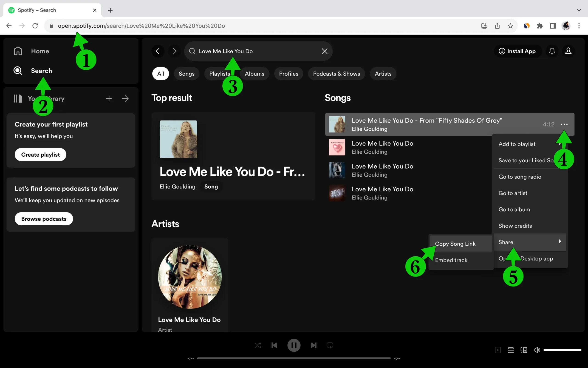The image size is (588, 368).
Task: Select the All filter chip
Action: [161, 74]
